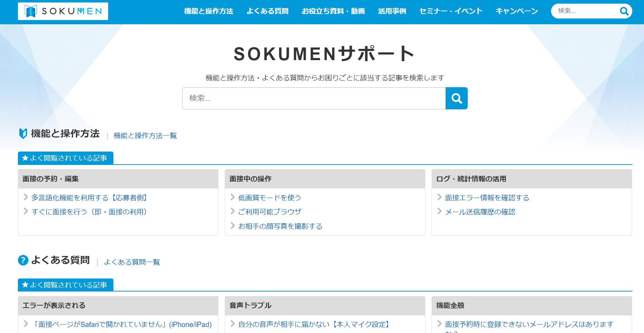644x333 pixels.
Task: Click the chevron beside 多言語化機能を利用する
Action: [x=26, y=197]
